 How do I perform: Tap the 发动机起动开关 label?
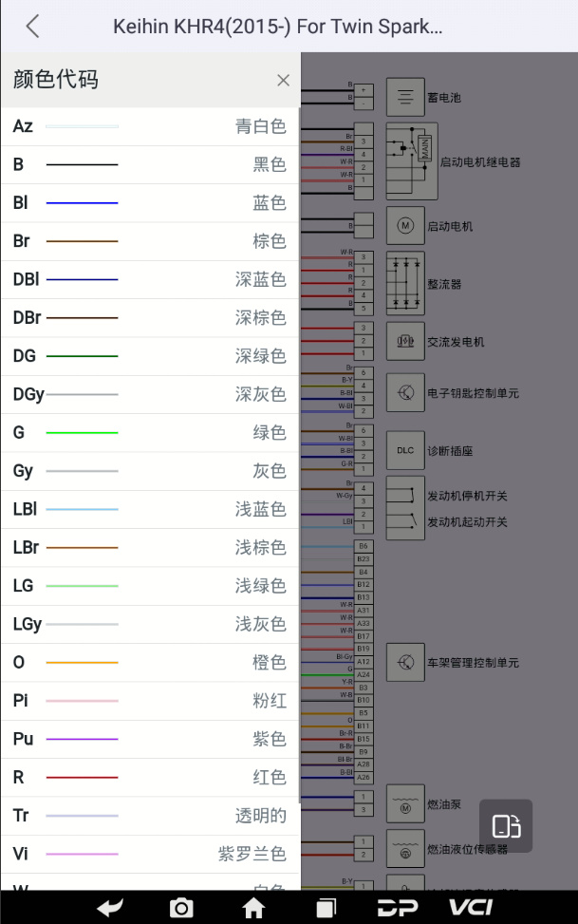(x=467, y=522)
